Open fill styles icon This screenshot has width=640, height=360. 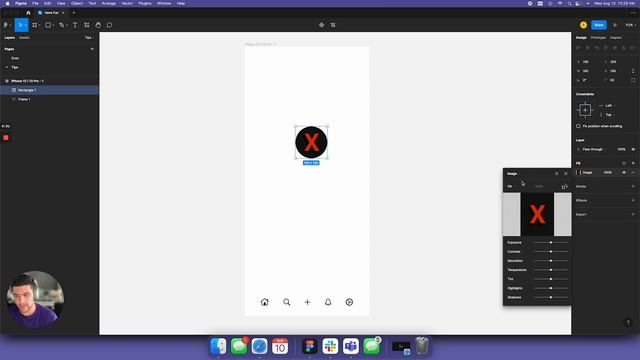pos(624,163)
